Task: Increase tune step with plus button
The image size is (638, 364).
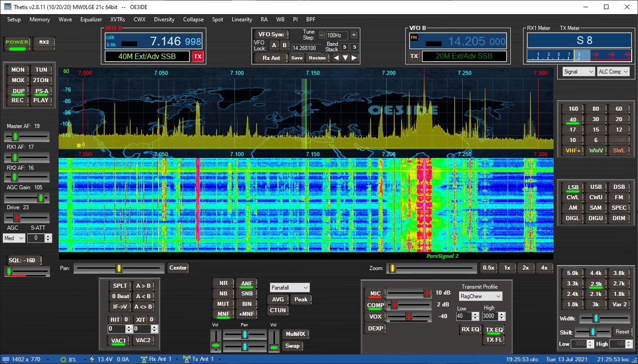Action: coord(354,35)
